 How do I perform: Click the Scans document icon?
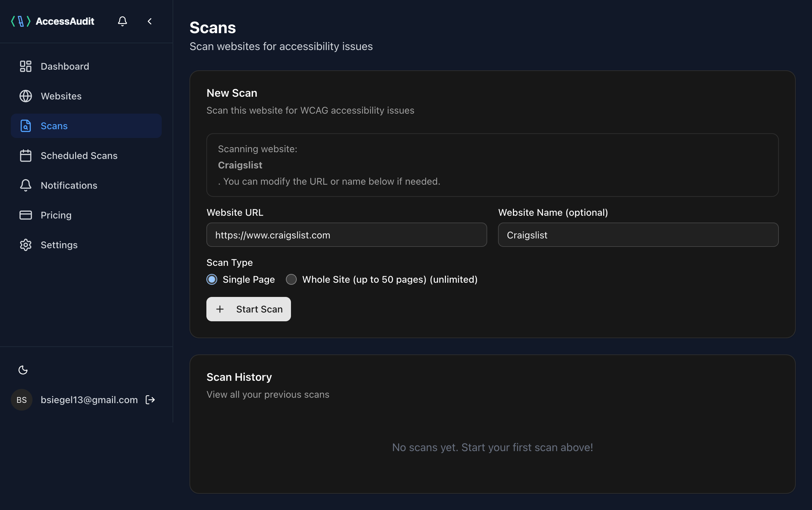point(25,126)
